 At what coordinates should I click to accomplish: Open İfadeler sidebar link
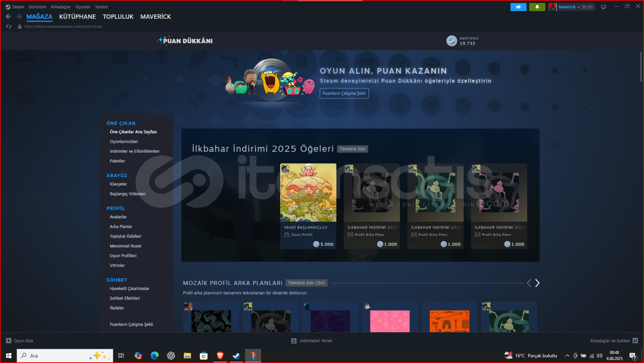(x=117, y=308)
